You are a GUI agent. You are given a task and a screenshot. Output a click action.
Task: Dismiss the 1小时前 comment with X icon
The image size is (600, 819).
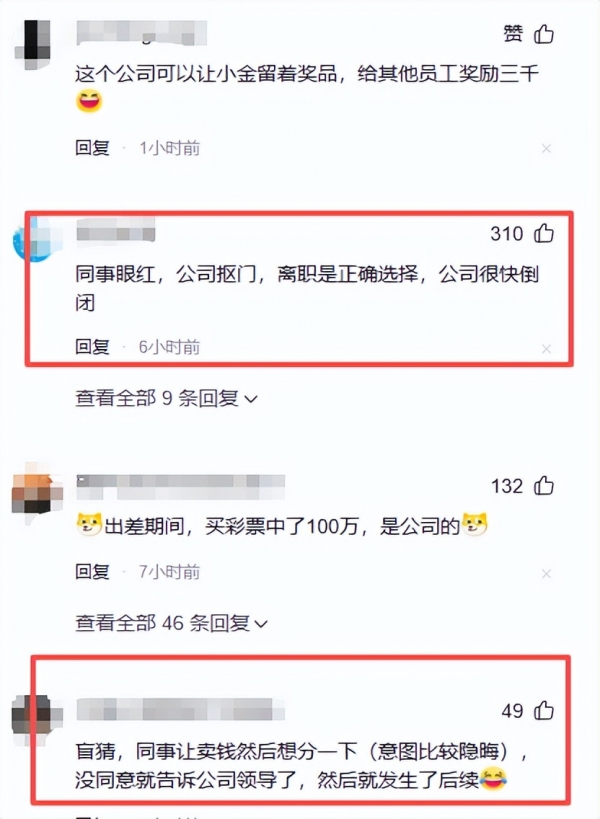(546, 149)
